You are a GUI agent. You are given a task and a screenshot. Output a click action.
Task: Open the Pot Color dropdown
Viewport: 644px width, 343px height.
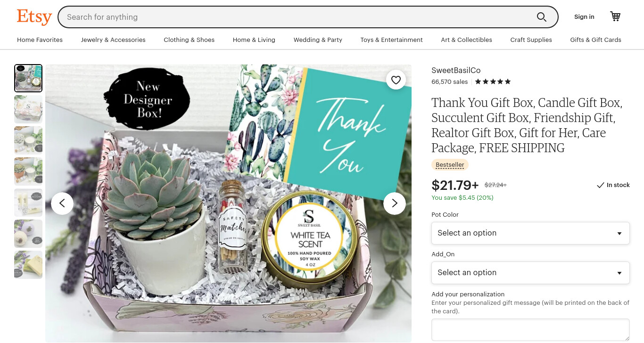530,233
